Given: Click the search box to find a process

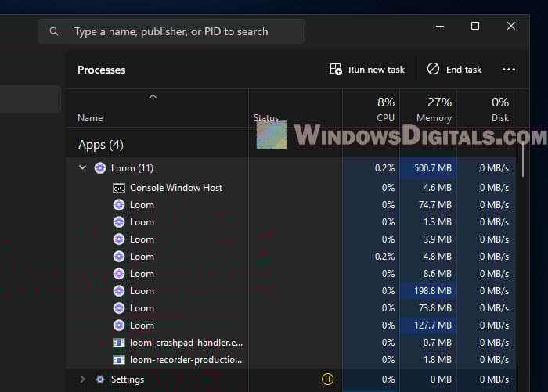Looking at the screenshot, I should point(171,31).
